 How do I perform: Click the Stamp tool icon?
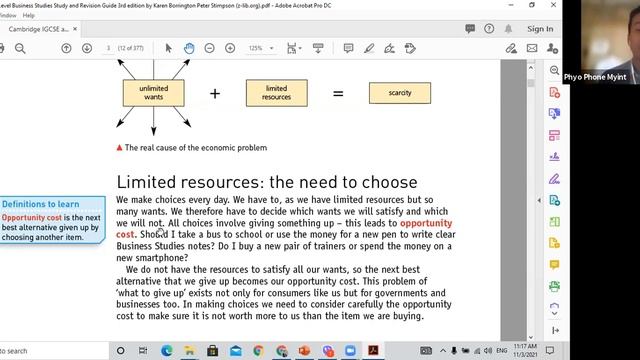(x=410, y=48)
